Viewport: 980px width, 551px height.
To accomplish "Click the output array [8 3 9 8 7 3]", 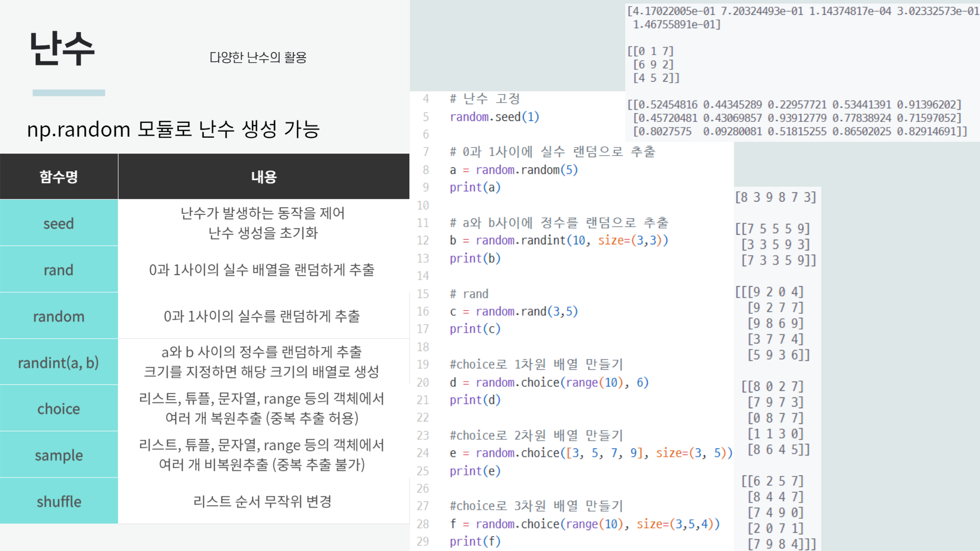I will pos(775,197).
